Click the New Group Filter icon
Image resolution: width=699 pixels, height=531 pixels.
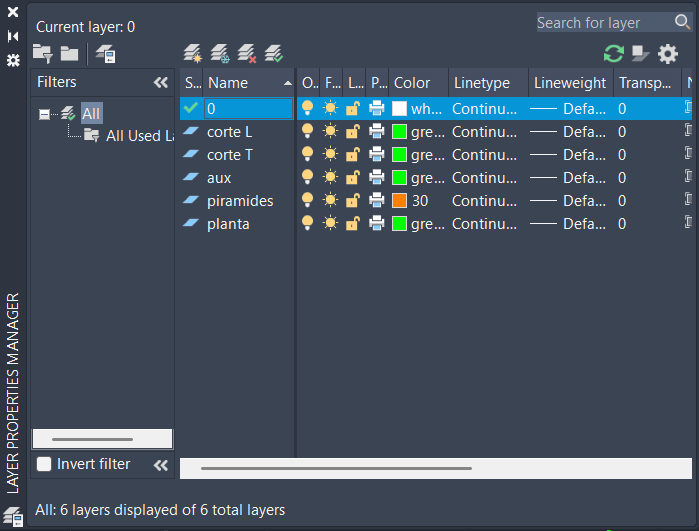click(70, 54)
